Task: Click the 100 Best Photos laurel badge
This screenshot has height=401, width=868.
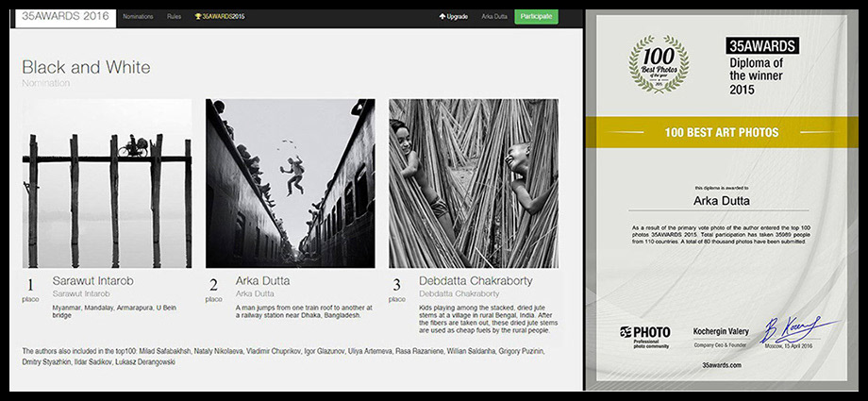Action: 659,64
